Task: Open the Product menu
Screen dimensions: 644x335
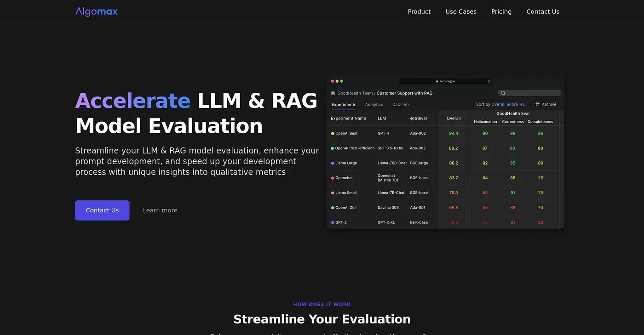Action: [419, 11]
